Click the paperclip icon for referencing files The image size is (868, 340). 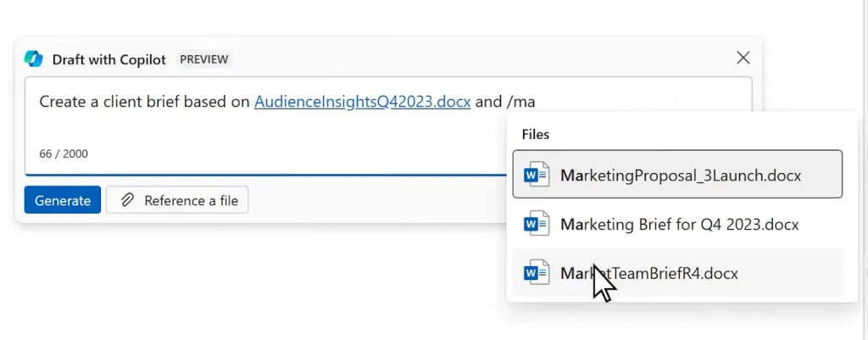pyautogui.click(x=127, y=201)
